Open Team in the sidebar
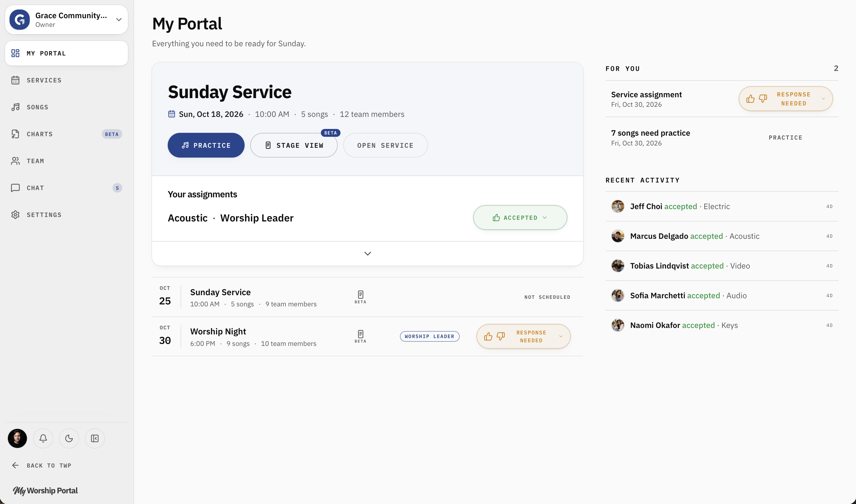This screenshot has width=856, height=504. pyautogui.click(x=66, y=161)
